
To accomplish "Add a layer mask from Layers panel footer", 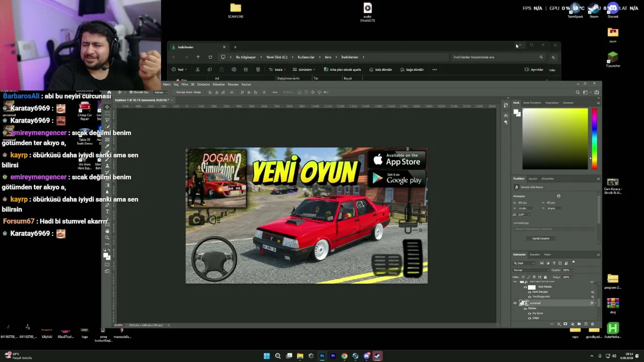I will (565, 324).
